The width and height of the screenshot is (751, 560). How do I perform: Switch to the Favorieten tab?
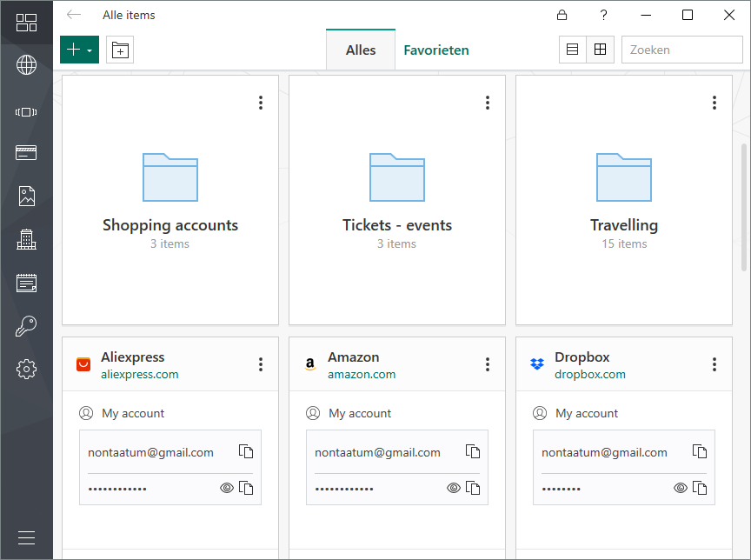click(x=435, y=50)
